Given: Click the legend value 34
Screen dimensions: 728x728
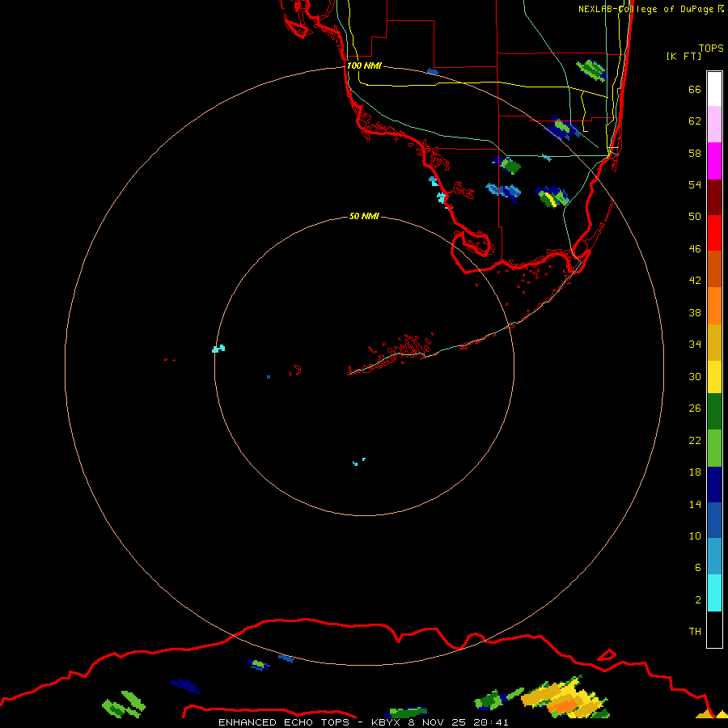Looking at the screenshot, I should coord(695,344).
